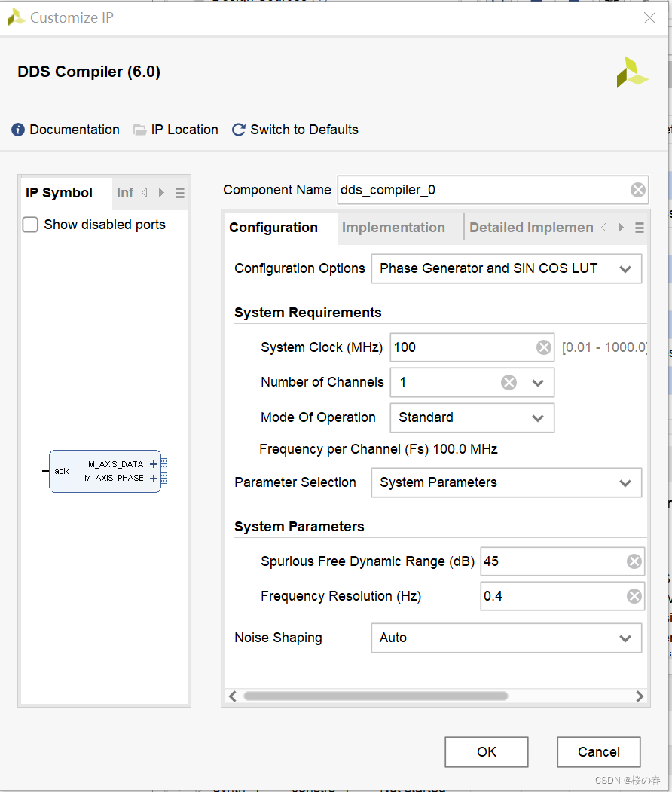Go to the previous IP Symbol panel tab
This screenshot has width=672, height=792.
tap(145, 192)
